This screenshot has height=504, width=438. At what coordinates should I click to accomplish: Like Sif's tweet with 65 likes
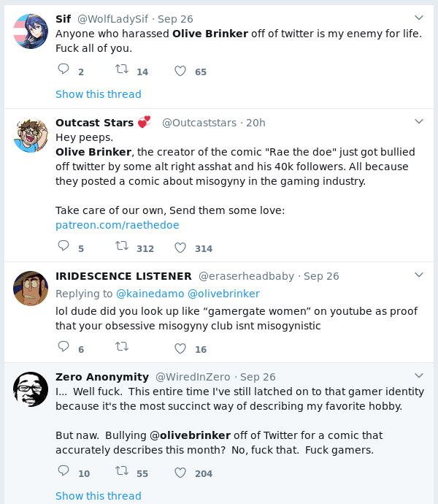180,71
